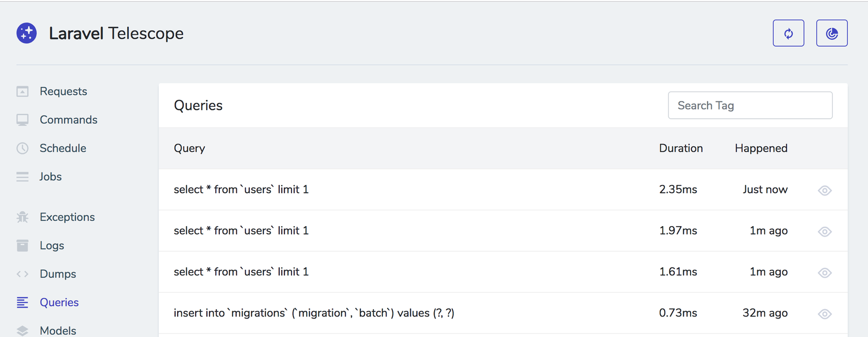Screen dimensions: 868x337
Task: Click the Jobs list icon
Action: coord(23,177)
